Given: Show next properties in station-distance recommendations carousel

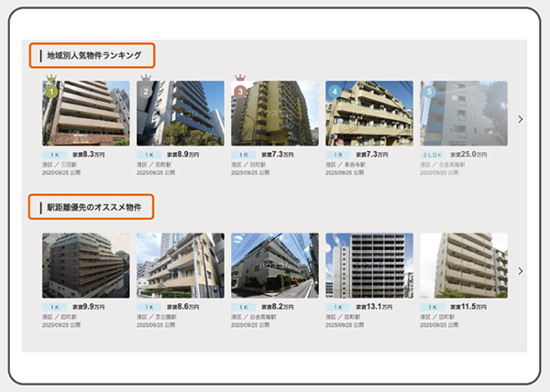Looking at the screenshot, I should [521, 271].
